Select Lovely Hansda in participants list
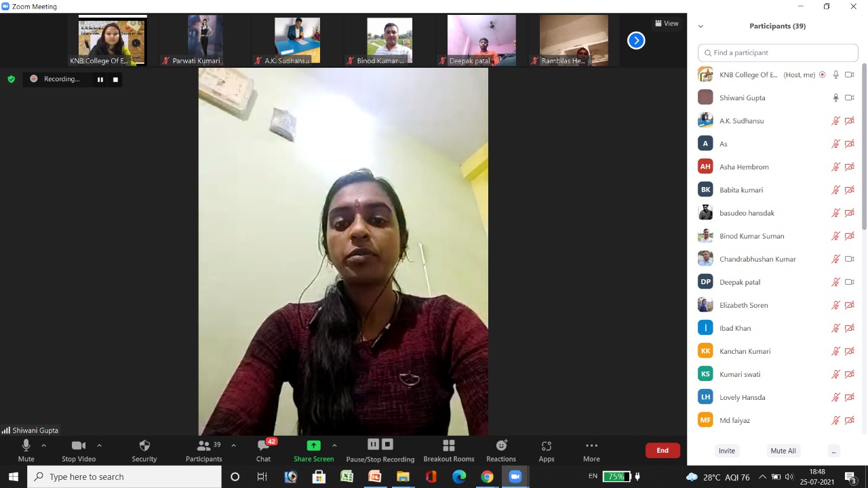The height and width of the screenshot is (488, 868). (x=777, y=397)
